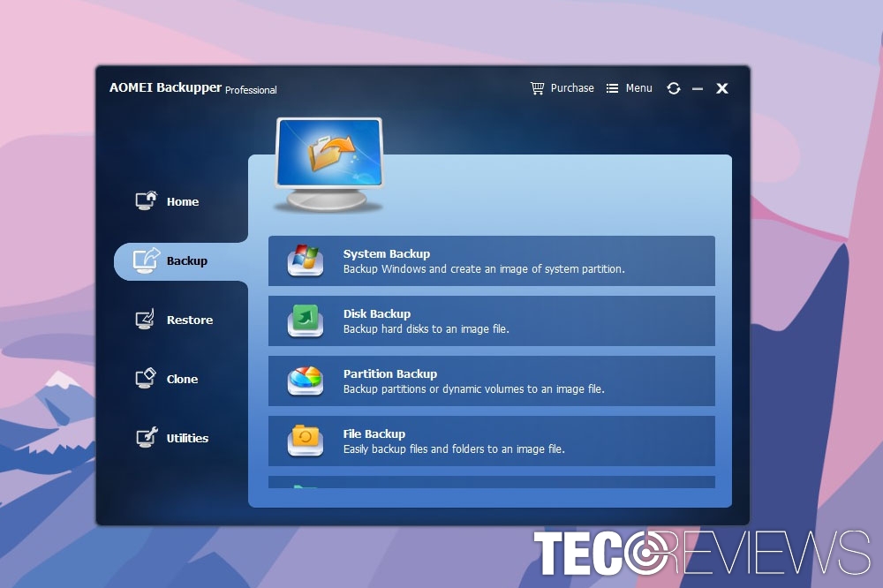Go to the Clone tab

(182, 379)
